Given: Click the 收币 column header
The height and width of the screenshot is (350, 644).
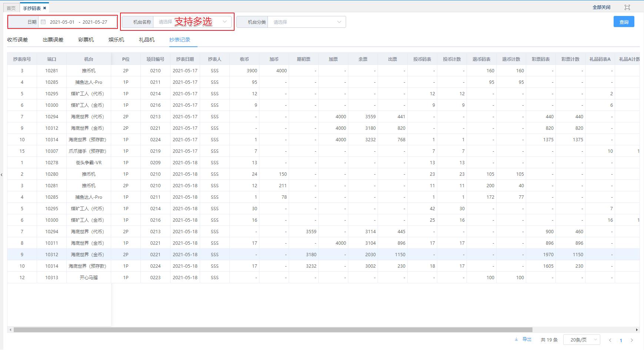Looking at the screenshot, I should (244, 59).
